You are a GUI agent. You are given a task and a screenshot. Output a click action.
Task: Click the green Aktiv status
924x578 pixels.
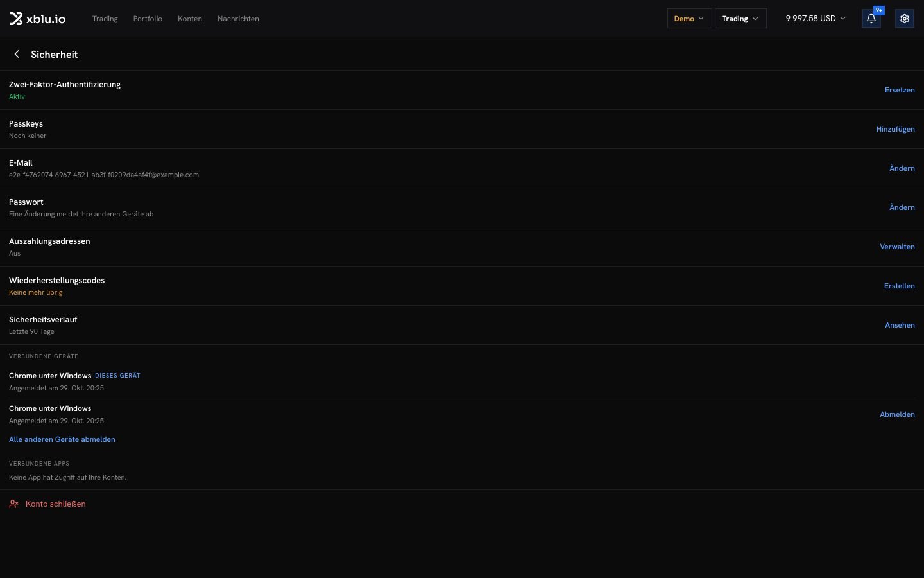click(x=17, y=96)
